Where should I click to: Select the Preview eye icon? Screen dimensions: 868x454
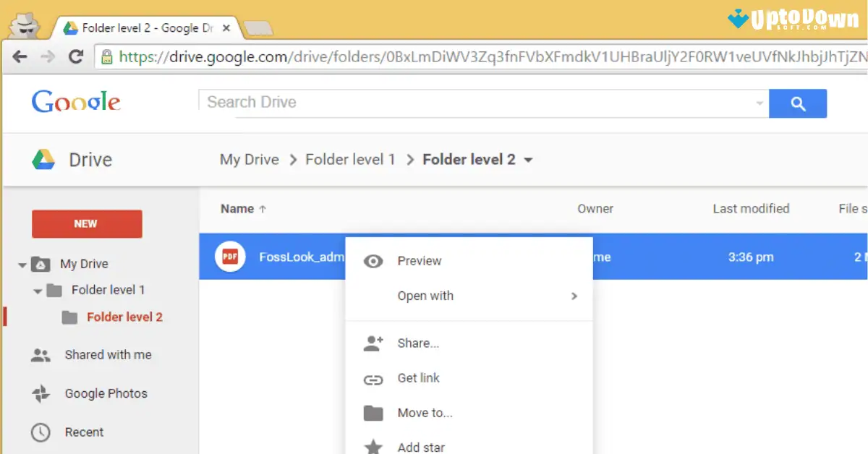coord(373,261)
